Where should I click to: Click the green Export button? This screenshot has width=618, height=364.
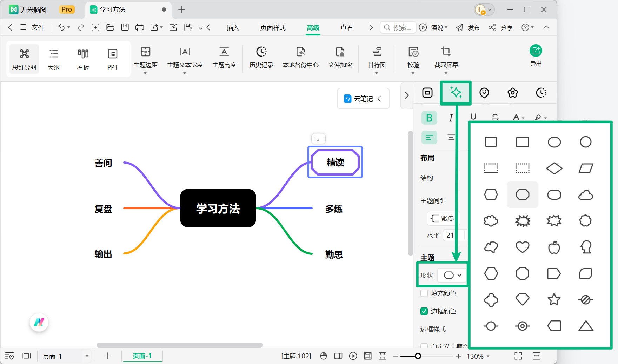click(536, 55)
